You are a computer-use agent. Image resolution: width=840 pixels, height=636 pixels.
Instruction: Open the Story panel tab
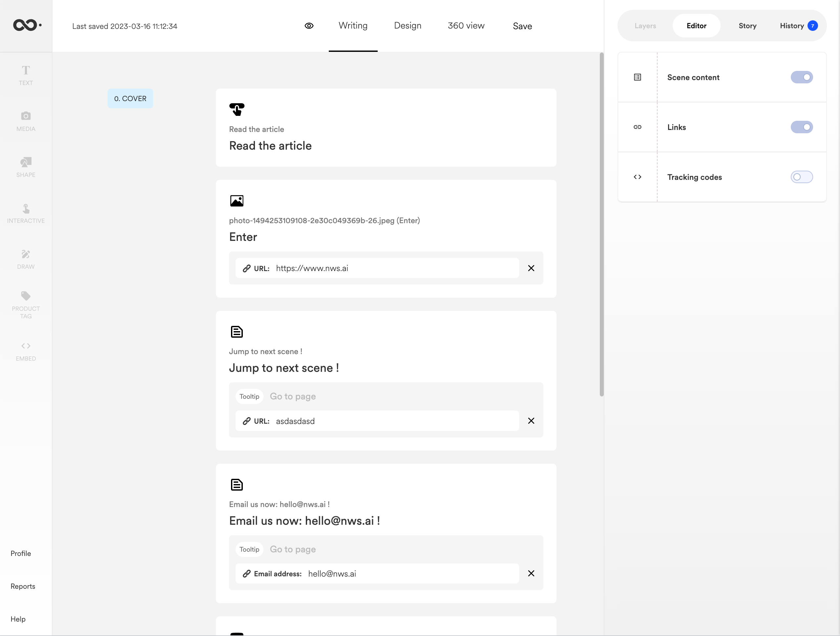pyautogui.click(x=747, y=26)
